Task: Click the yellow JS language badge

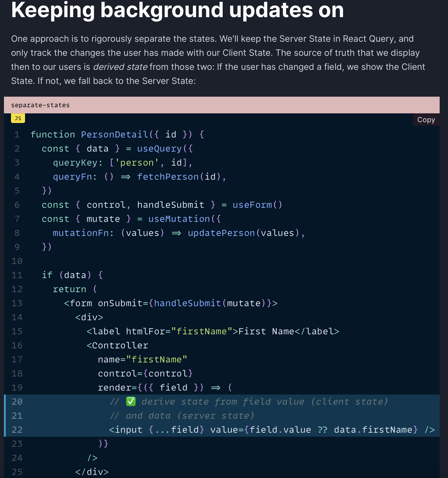Action: (18, 118)
